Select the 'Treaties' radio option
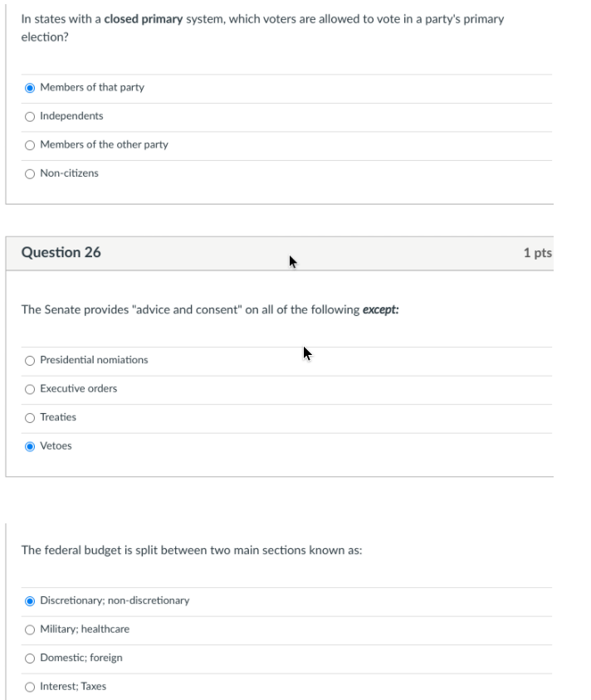 coord(31,417)
